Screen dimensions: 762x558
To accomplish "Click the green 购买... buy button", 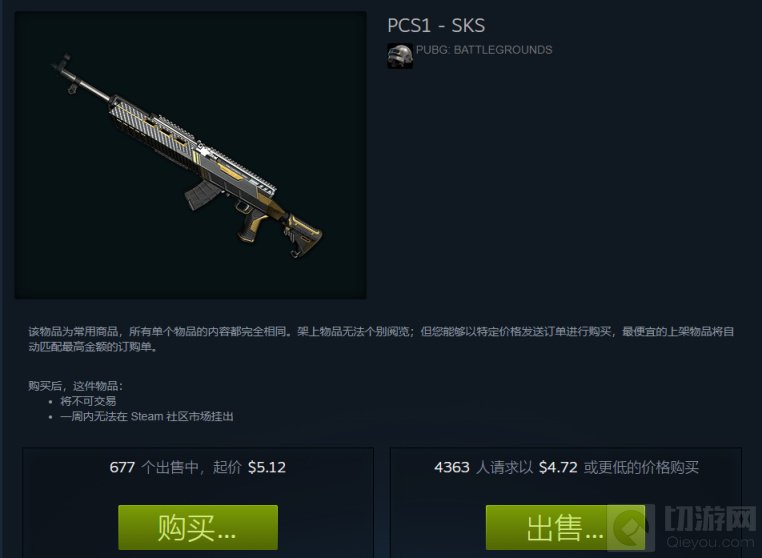I will (x=198, y=527).
